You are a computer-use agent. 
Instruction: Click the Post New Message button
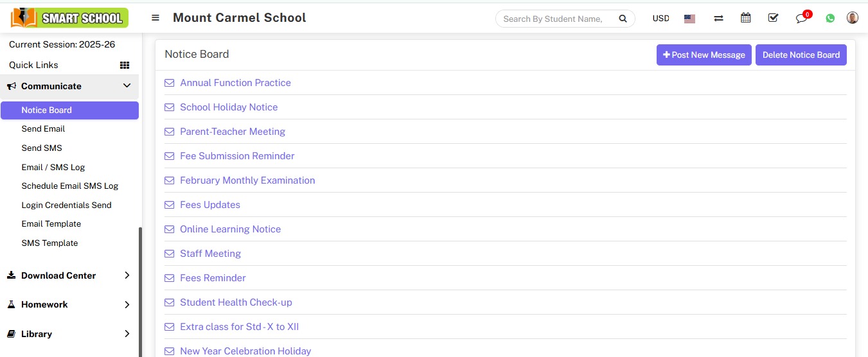coord(704,55)
